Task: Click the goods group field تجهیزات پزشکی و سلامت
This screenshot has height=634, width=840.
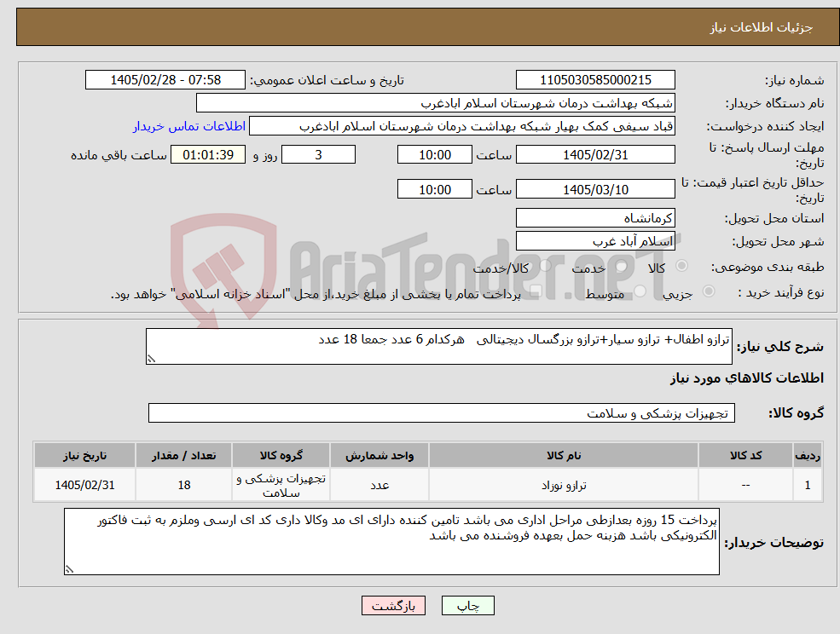Action: click(442, 412)
